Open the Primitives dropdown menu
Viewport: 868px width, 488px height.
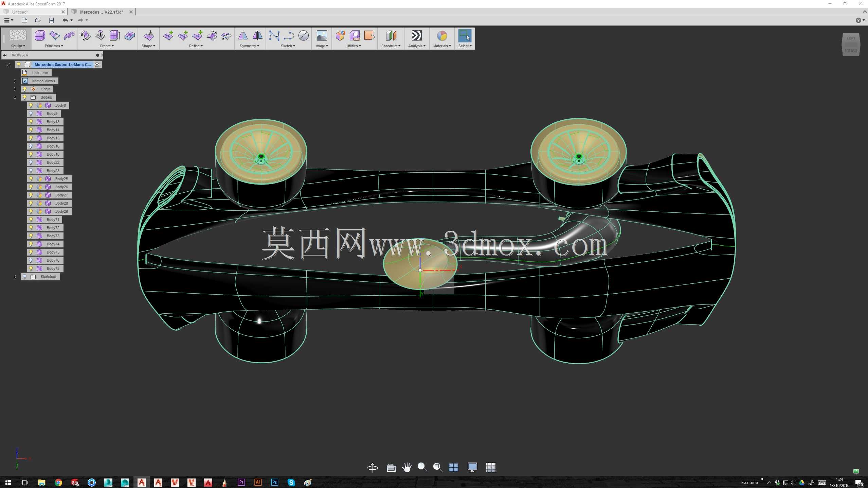[x=54, y=46]
